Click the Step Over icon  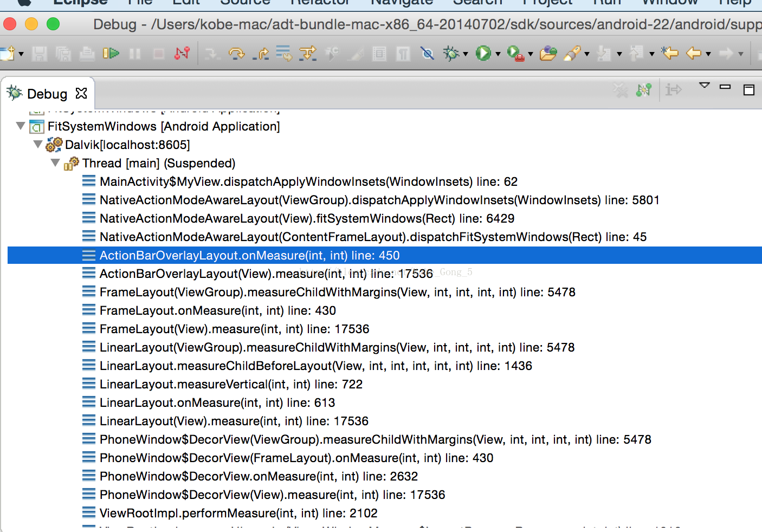[237, 53]
